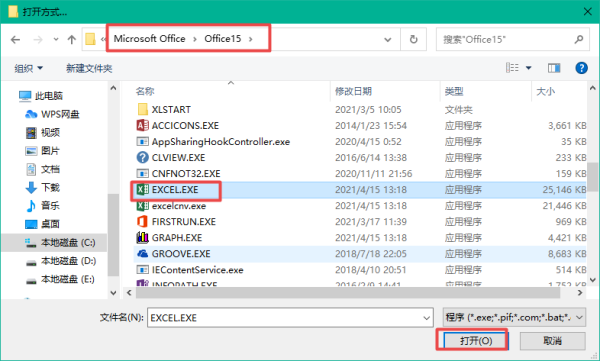The image size is (600, 361).
Task: Open the 图片 folder in sidebar
Action: 50,151
